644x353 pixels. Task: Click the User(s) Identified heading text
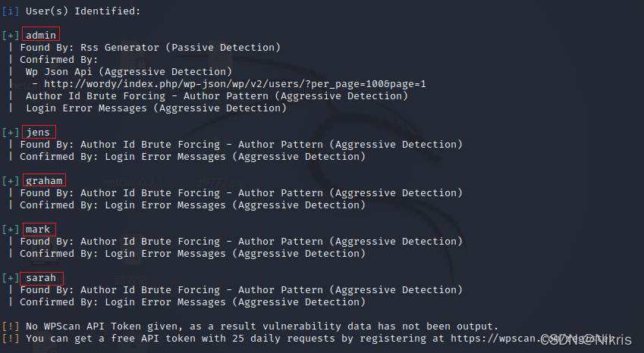pyautogui.click(x=83, y=11)
